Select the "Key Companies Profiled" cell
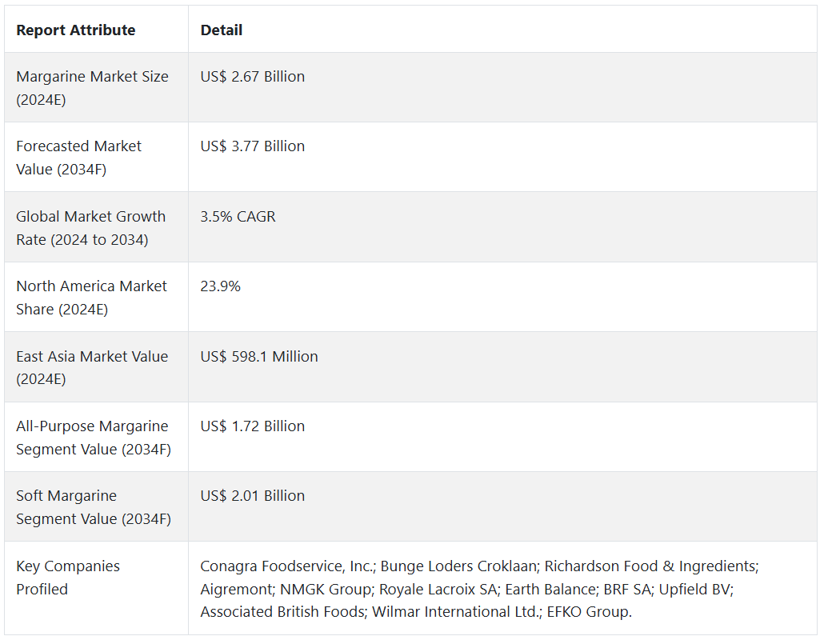This screenshot has width=824, height=644. click(68, 578)
